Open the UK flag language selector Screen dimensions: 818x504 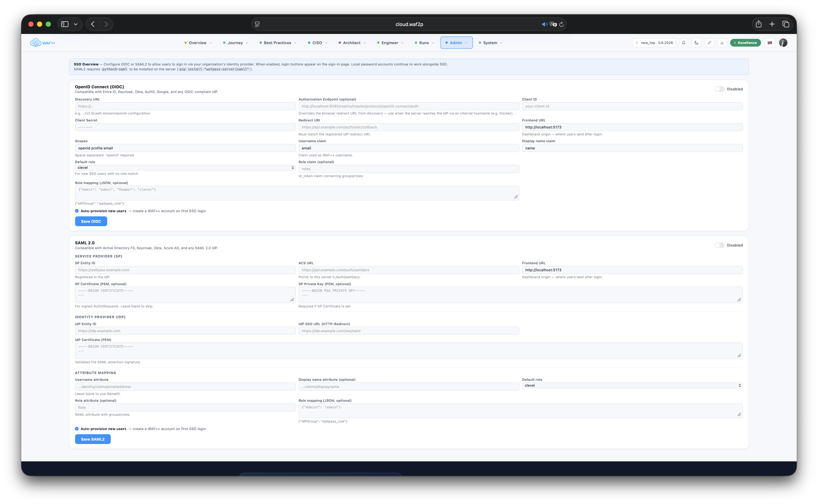pyautogui.click(x=770, y=43)
